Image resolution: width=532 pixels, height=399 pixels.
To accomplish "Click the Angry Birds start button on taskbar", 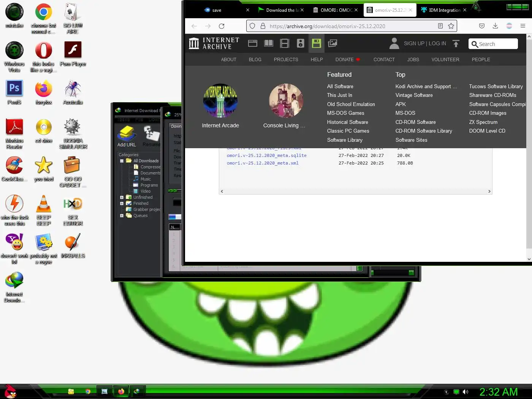I will point(10,391).
